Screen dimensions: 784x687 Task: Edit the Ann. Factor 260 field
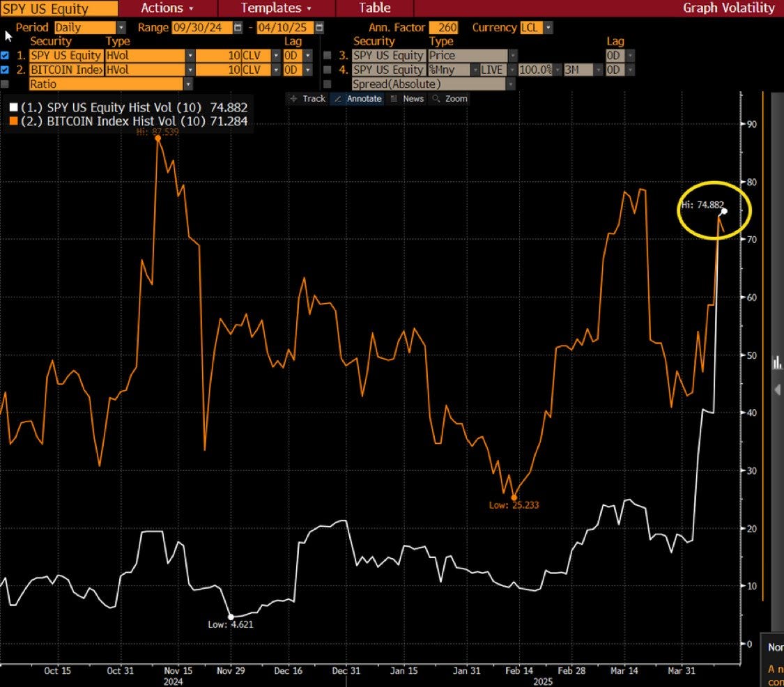[443, 27]
